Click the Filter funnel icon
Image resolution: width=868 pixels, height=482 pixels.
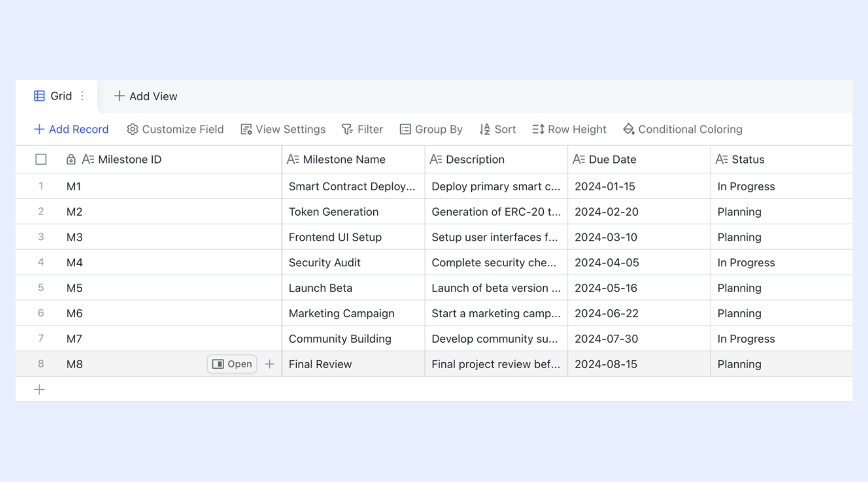click(347, 129)
